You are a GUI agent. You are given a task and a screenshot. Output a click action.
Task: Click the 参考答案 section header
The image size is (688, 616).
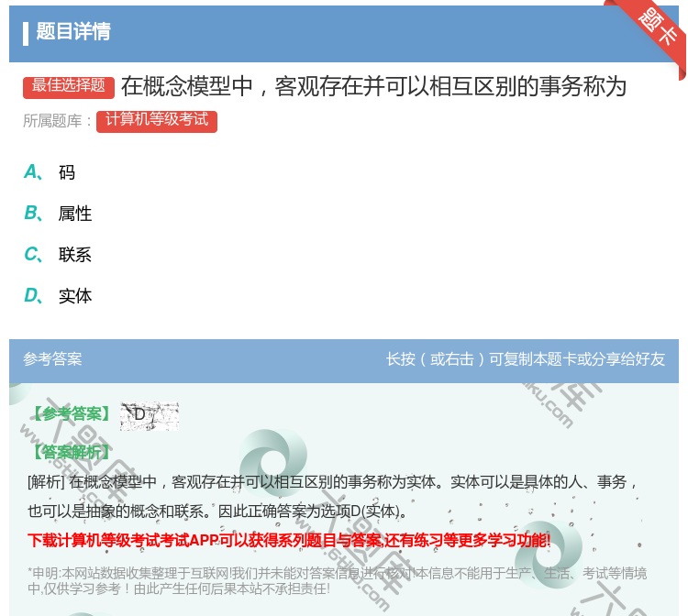click(52, 359)
